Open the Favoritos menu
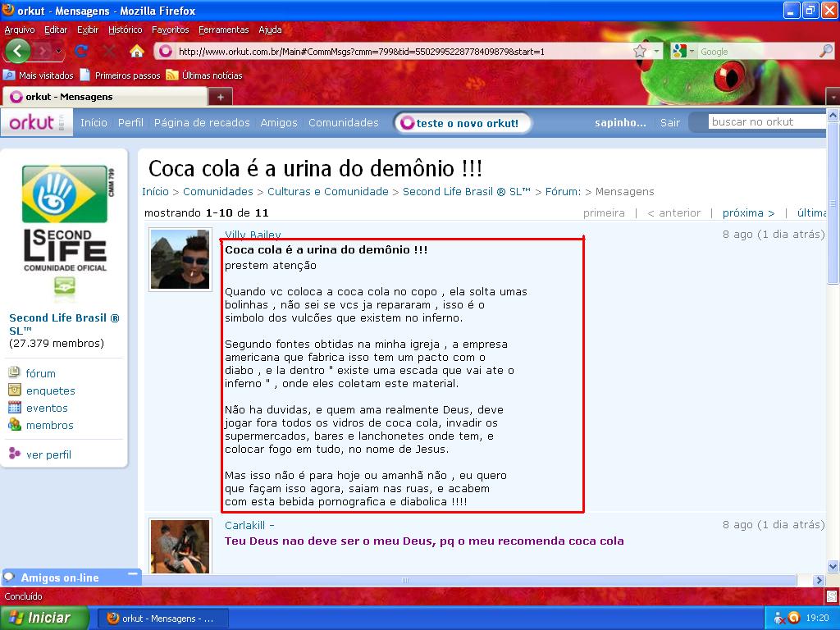This screenshot has width=840, height=630. coord(171,30)
